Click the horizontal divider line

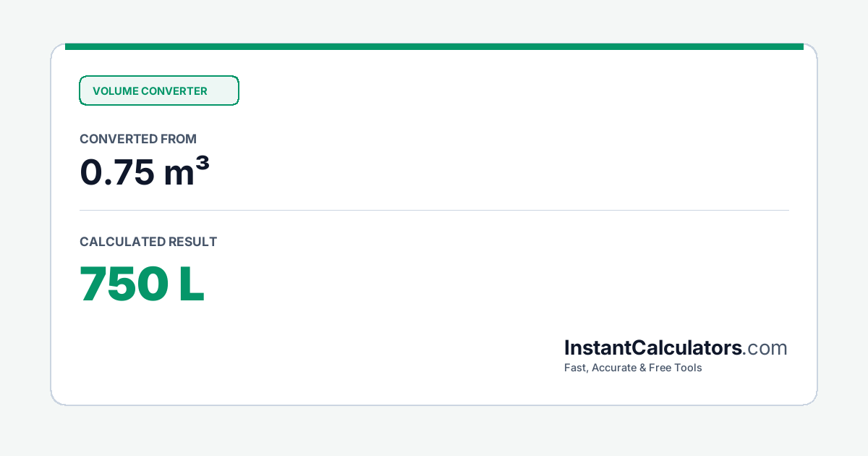434,211
